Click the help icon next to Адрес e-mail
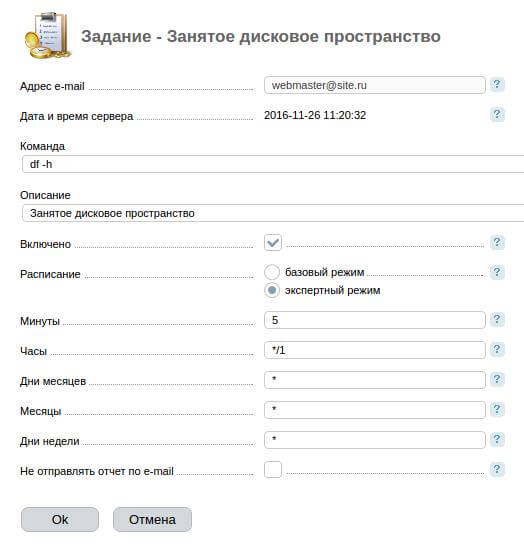 497,85
